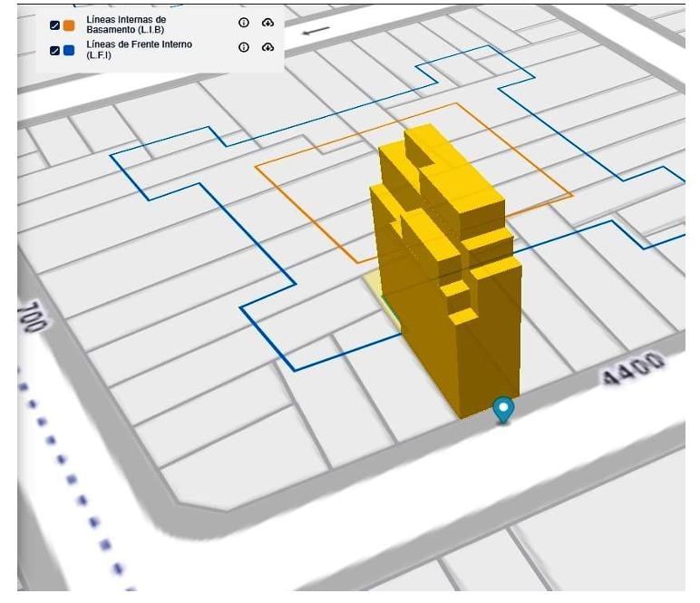
Task: Click the Líneas de Frente Interno (L.F.I) label
Action: point(140,50)
